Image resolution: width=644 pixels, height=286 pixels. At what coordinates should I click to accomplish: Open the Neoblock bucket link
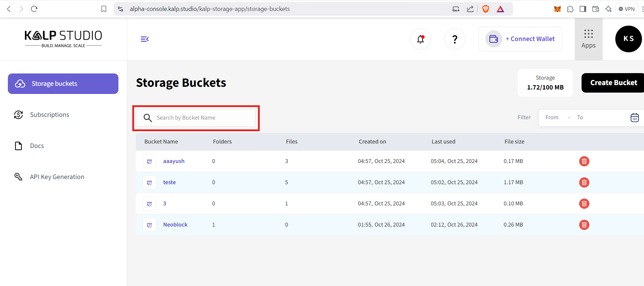tap(175, 225)
